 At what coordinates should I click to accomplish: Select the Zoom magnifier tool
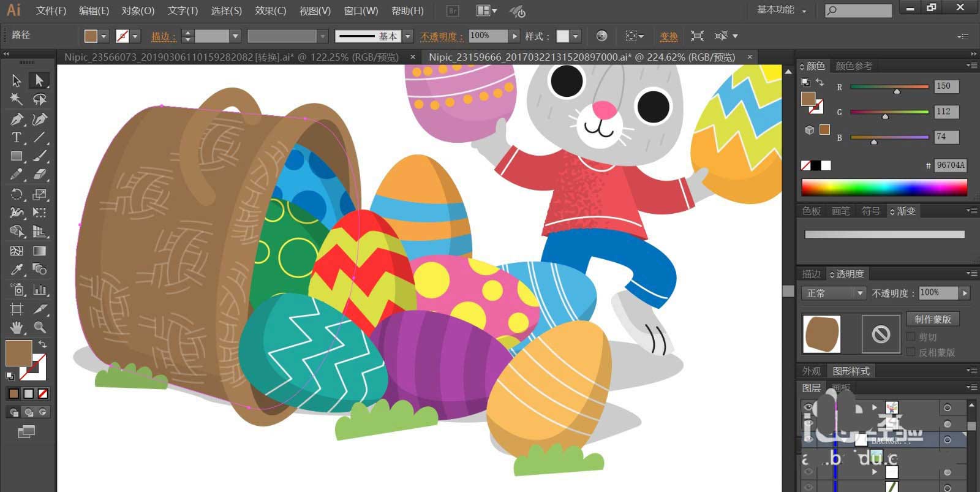coord(39,328)
